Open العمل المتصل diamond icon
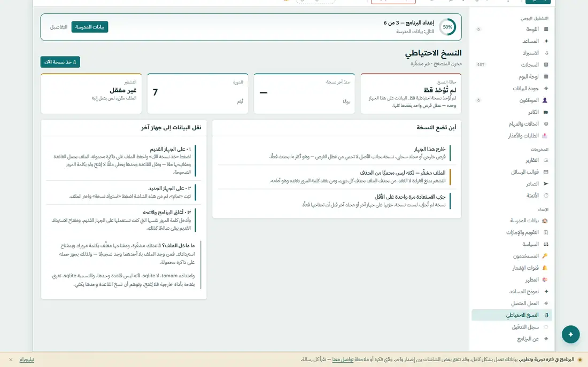 point(546,303)
